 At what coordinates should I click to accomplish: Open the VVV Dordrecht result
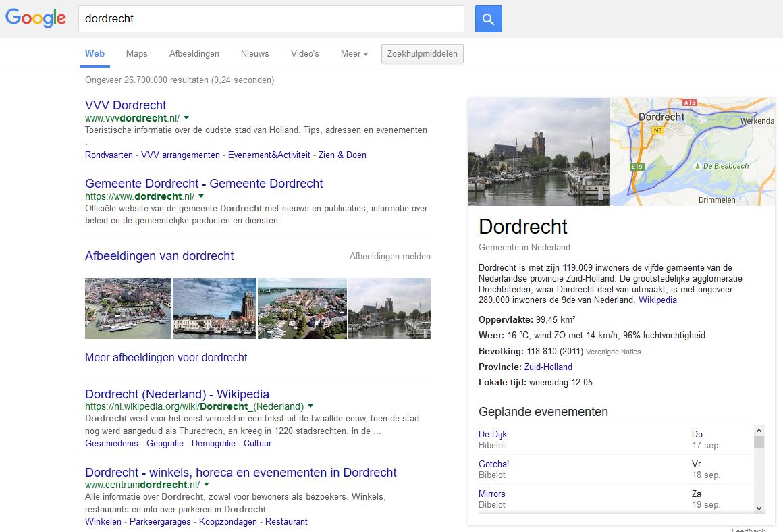pos(126,105)
